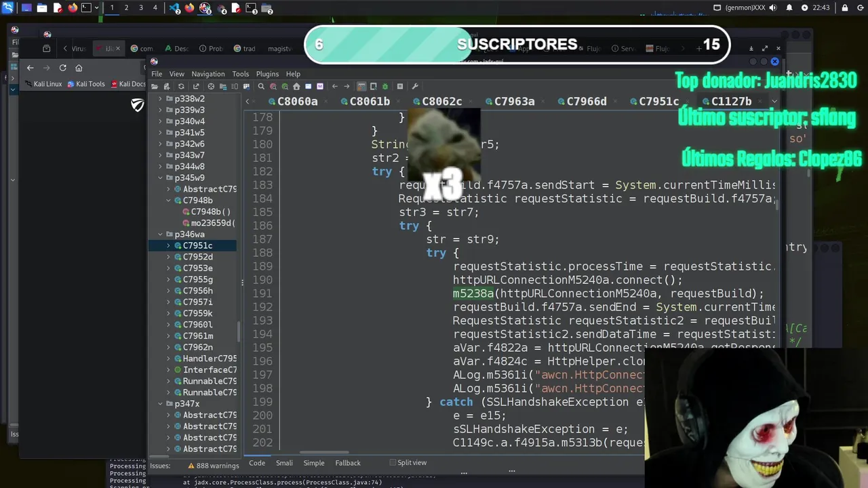The width and height of the screenshot is (868, 488).
Task: Select the C7956h class in the tree
Action: pos(197,291)
